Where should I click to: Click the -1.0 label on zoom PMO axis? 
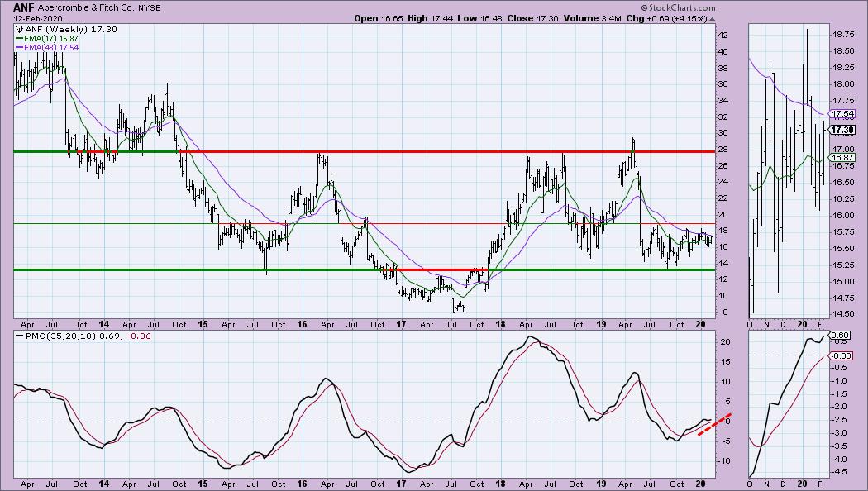coord(841,381)
